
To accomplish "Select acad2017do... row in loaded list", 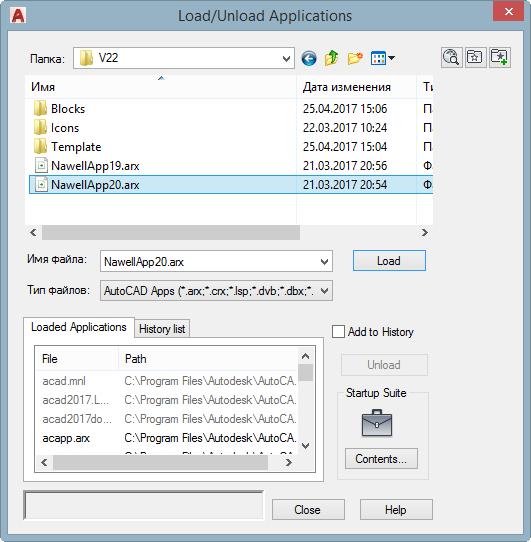I will pyautogui.click(x=166, y=419).
